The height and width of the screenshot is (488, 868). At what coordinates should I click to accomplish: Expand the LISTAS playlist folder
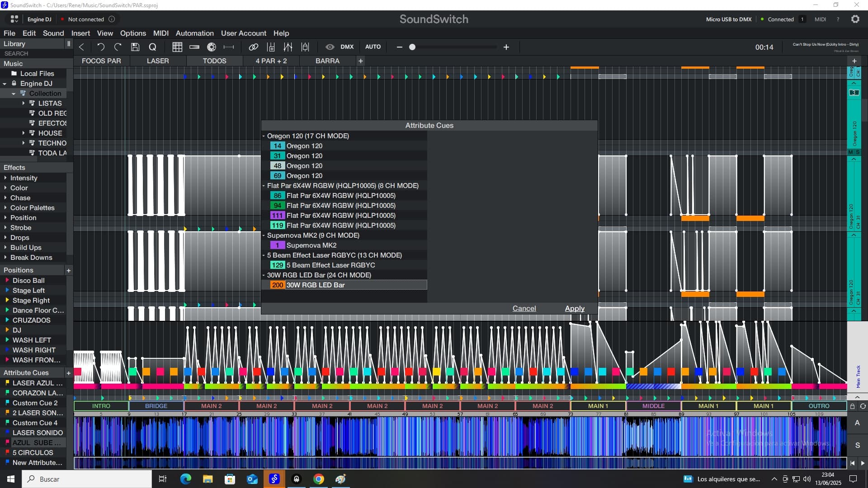24,103
